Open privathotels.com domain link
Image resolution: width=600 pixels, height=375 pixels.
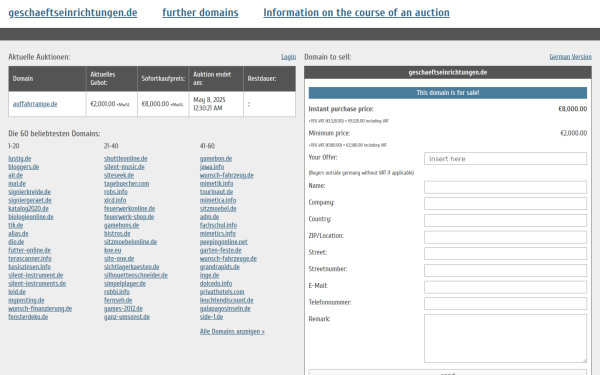[x=222, y=292]
